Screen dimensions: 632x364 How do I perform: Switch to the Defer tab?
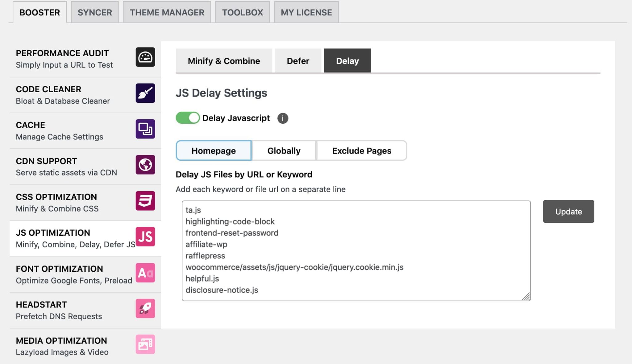point(297,61)
